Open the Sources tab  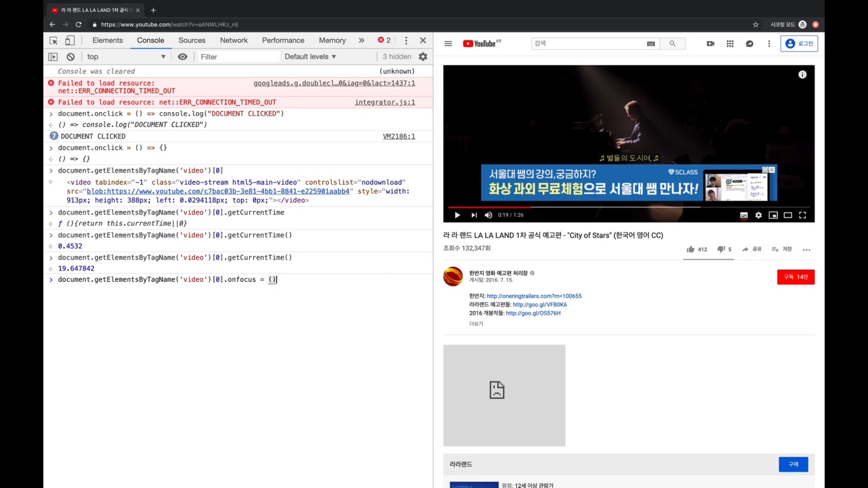click(192, 40)
